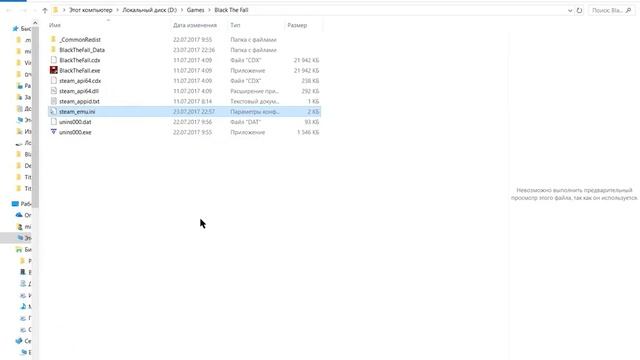Image resolution: width=640 pixels, height=360 pixels.
Task: Select highlighted This PC item in sidebar
Action: 16,238
